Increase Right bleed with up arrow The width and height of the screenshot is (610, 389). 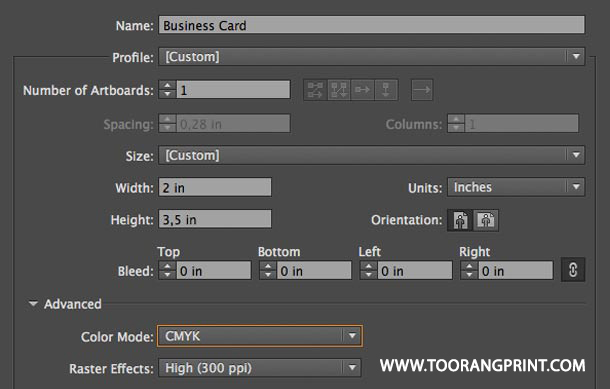click(x=469, y=266)
